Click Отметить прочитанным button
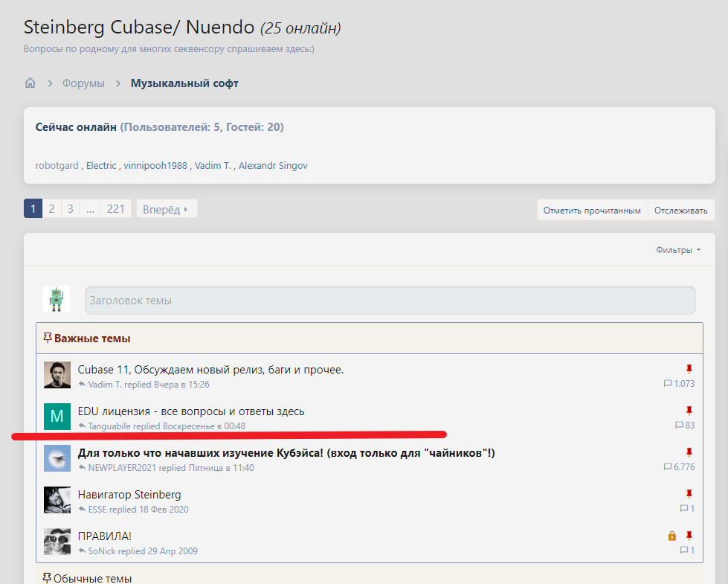Viewport: 728px width, 584px height. pos(592,210)
